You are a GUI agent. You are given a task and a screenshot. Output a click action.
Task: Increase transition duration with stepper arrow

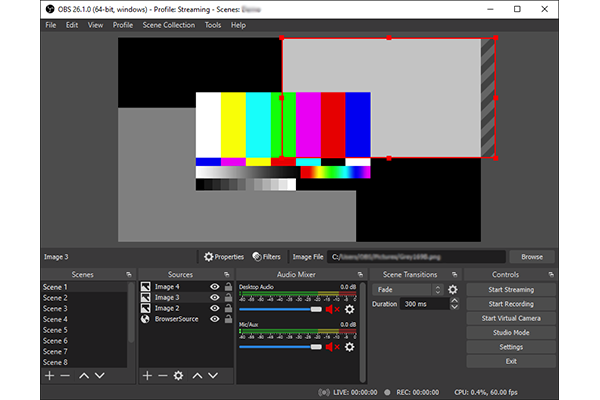[456, 300]
